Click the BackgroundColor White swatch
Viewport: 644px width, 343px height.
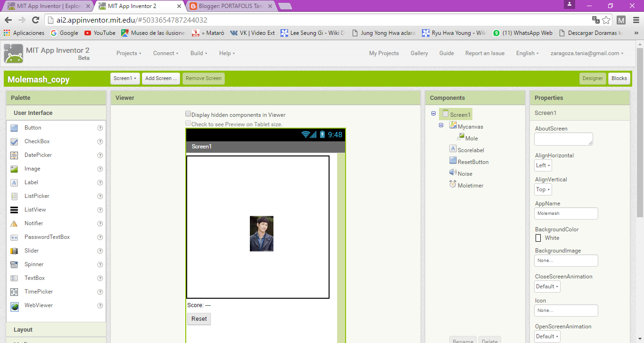point(538,238)
